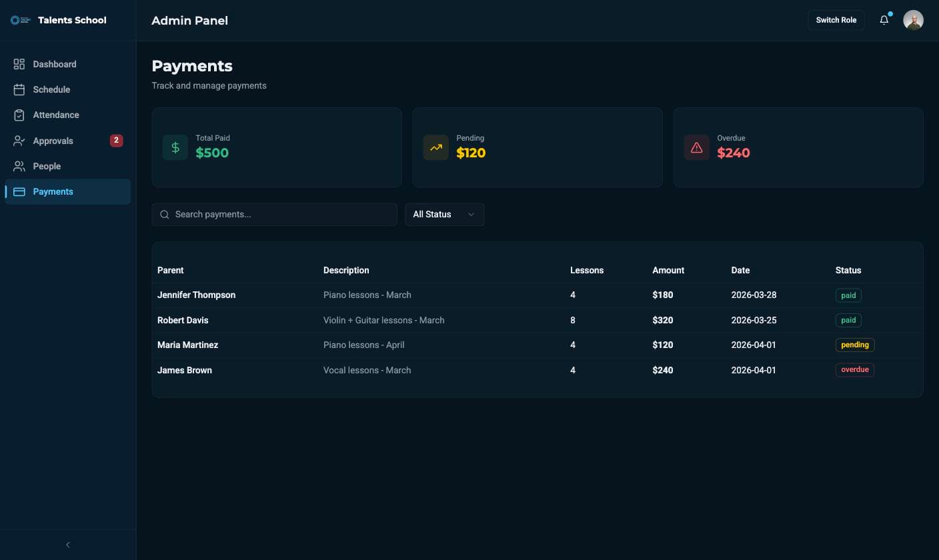This screenshot has height=560, width=939.
Task: Collapse the sidebar with the chevron
Action: tap(67, 545)
